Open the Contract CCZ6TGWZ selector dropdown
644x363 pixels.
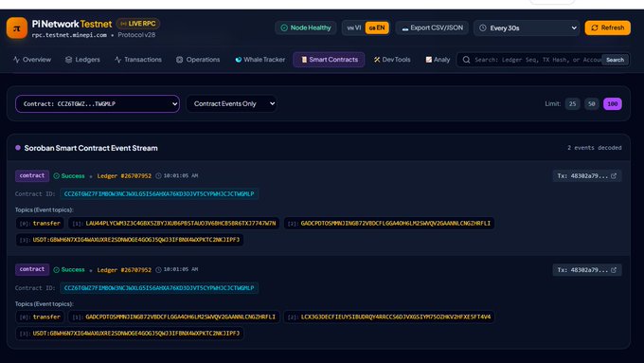pyautogui.click(x=98, y=103)
